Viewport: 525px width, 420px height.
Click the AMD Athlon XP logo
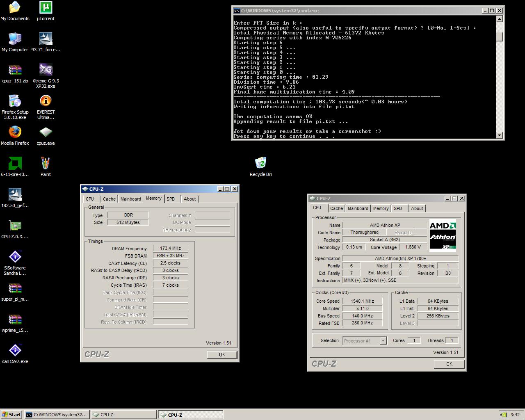point(443,235)
